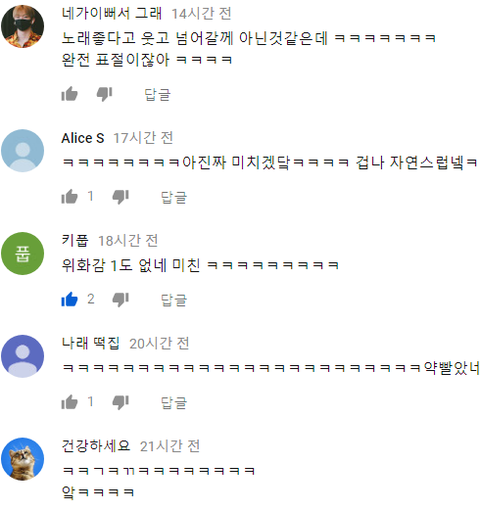Open the Alice S channel name link
Screen dimensions: 480x510
point(83,138)
